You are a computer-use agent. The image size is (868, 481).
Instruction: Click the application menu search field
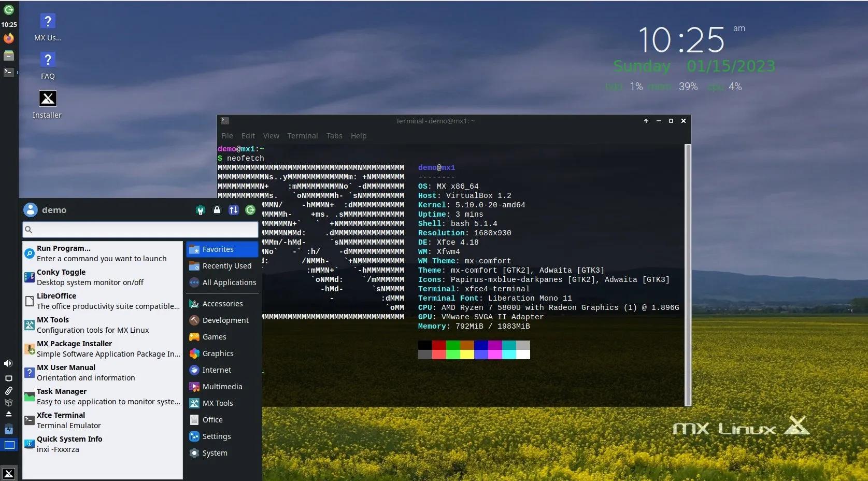pyautogui.click(x=140, y=230)
